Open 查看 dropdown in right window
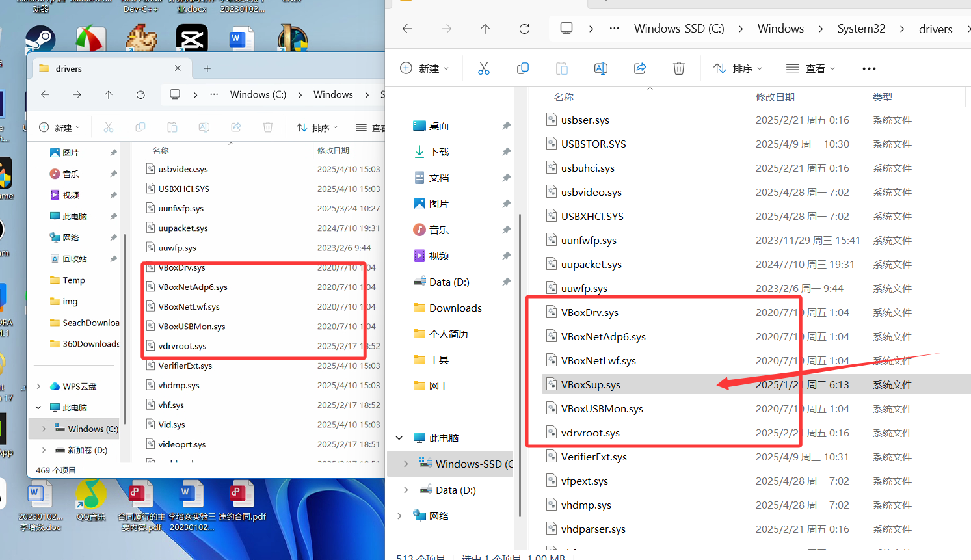 point(810,68)
